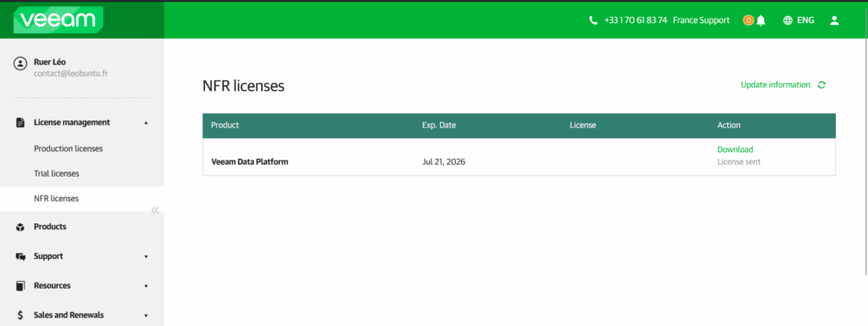Open the Products menu item
This screenshot has height=326, width=868.
(50, 227)
